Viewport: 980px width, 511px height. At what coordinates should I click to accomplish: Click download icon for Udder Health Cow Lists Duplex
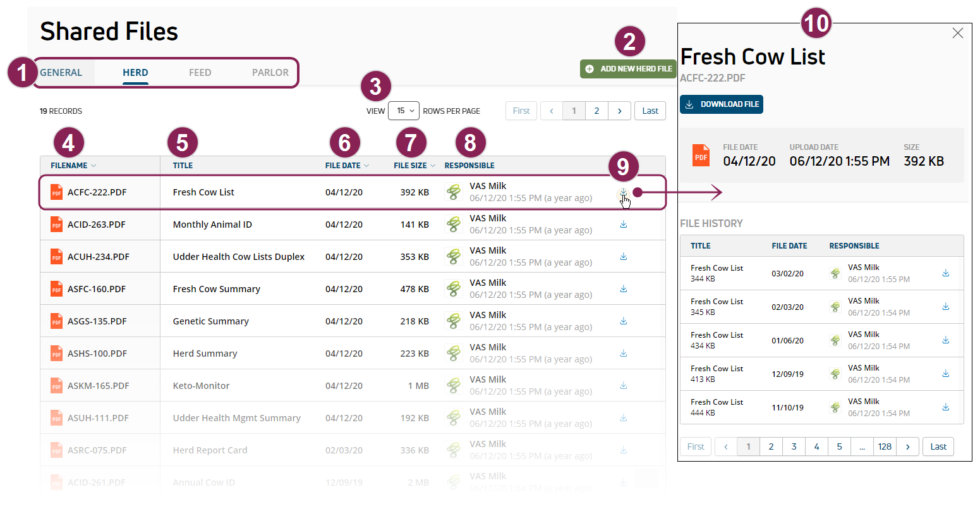[624, 256]
